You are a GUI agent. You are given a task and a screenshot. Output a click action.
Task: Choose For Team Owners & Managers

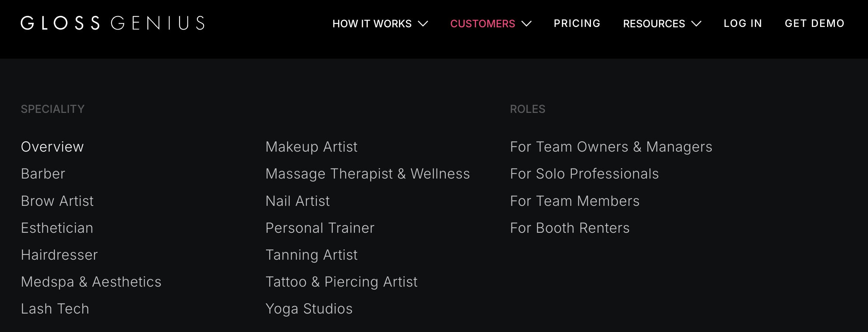[611, 147]
